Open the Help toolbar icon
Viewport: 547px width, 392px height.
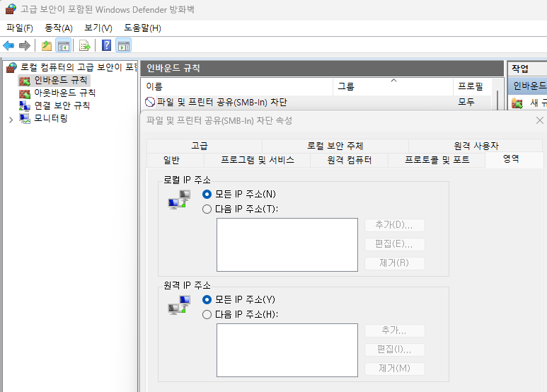[x=106, y=45]
